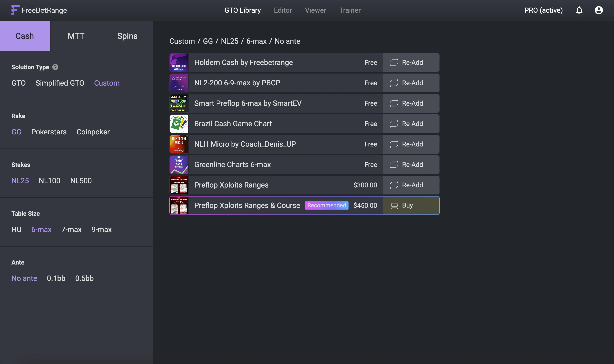
Task: Click the Recommended badge
Action: pos(326,205)
